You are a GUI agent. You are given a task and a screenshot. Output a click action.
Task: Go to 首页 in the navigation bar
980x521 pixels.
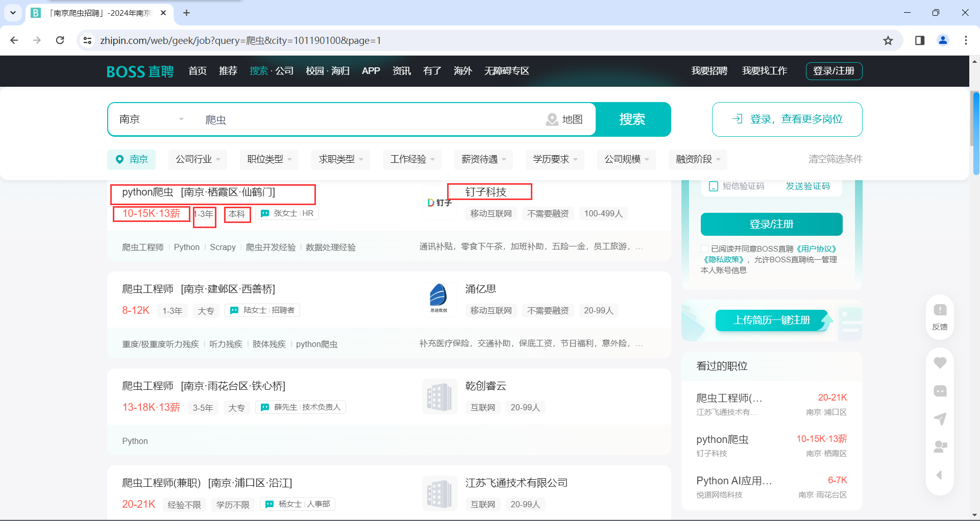(x=198, y=71)
